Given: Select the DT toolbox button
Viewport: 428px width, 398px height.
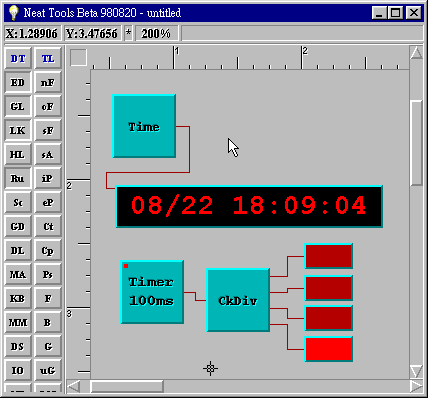Looking at the screenshot, I should 18,59.
